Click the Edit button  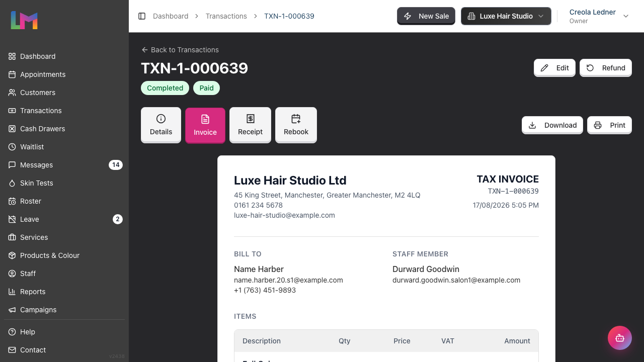click(x=554, y=68)
